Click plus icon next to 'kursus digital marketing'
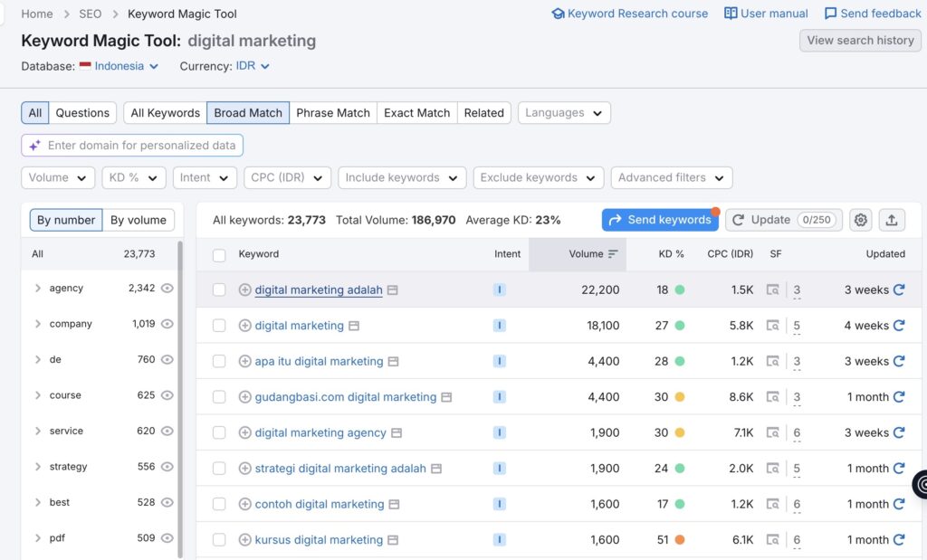Viewport: 927px width, 560px height. 244,540
